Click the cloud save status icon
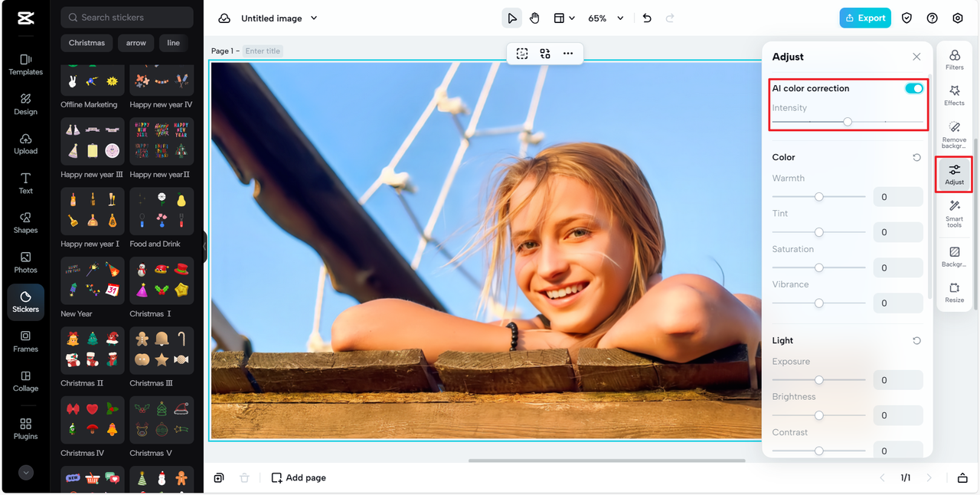Screen dimensions: 980x495 [224, 18]
